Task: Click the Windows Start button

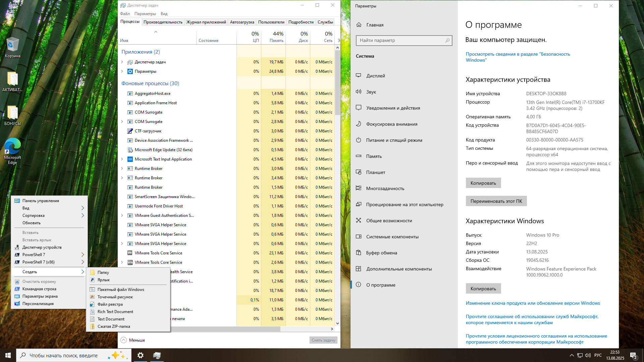Action: 8,355
